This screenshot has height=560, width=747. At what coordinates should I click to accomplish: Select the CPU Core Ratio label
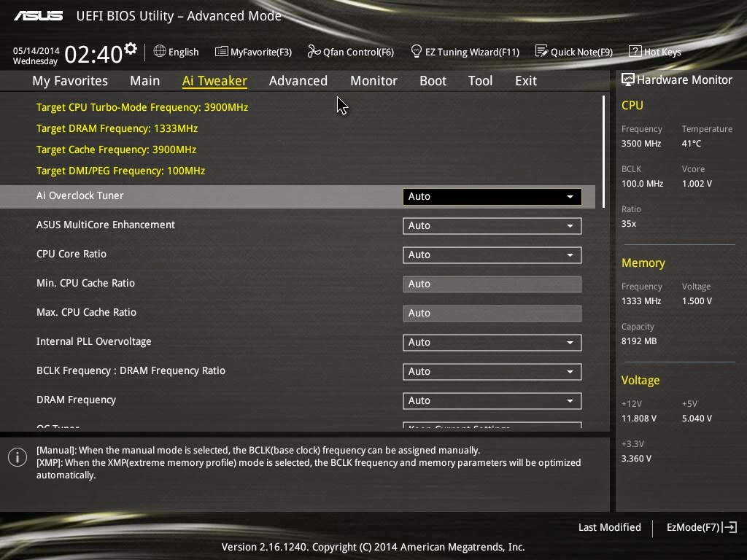click(x=71, y=254)
